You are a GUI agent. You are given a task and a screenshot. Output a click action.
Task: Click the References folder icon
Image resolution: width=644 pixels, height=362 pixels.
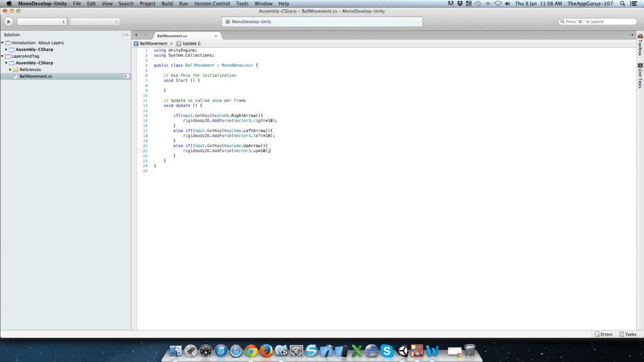[x=16, y=70]
